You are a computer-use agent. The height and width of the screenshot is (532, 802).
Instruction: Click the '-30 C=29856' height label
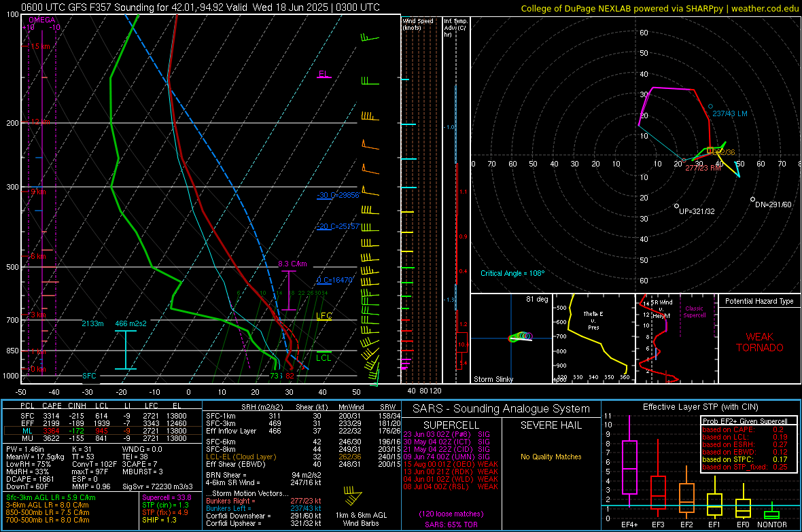pos(338,195)
